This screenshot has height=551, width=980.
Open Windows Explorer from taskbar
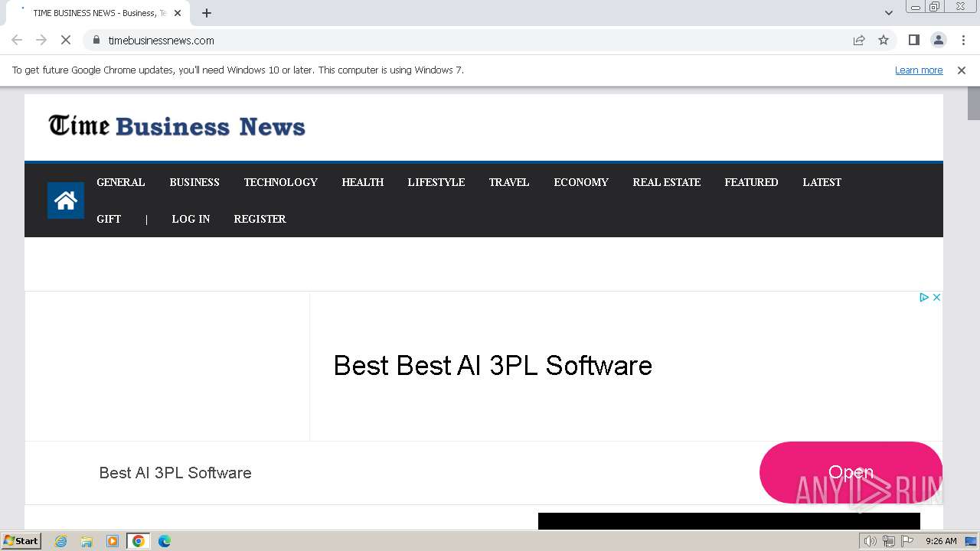[x=87, y=541]
